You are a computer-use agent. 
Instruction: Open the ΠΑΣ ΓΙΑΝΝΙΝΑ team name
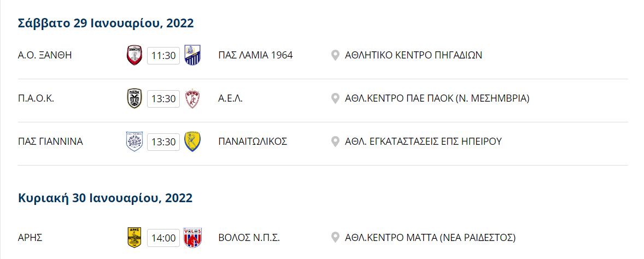(x=50, y=142)
